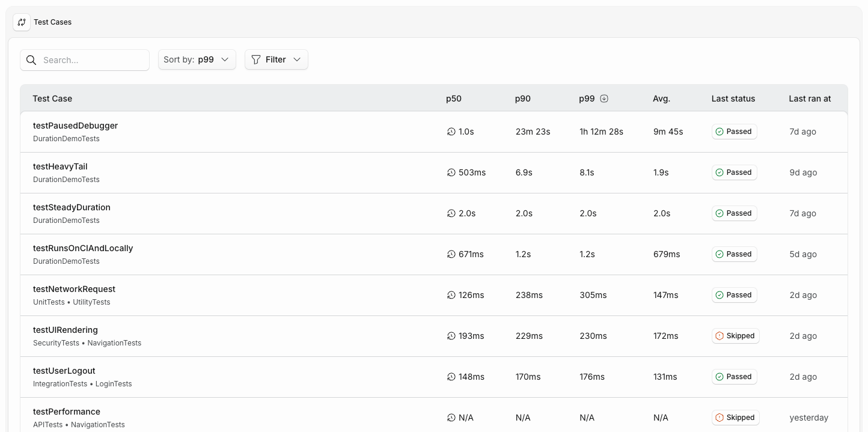The height and width of the screenshot is (432, 868).
Task: Click the 9d ago timestamp
Action: pos(803,172)
